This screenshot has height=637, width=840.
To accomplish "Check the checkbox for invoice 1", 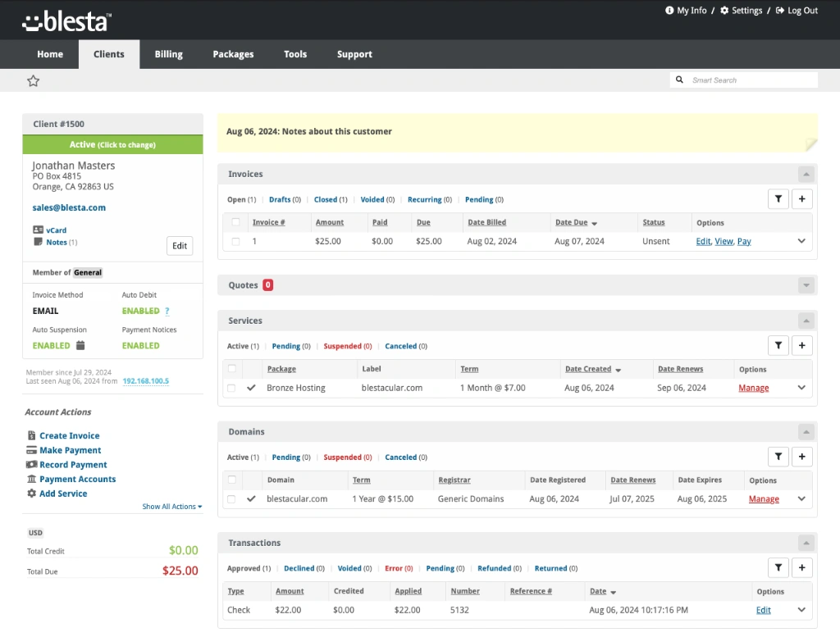I will pyautogui.click(x=236, y=242).
